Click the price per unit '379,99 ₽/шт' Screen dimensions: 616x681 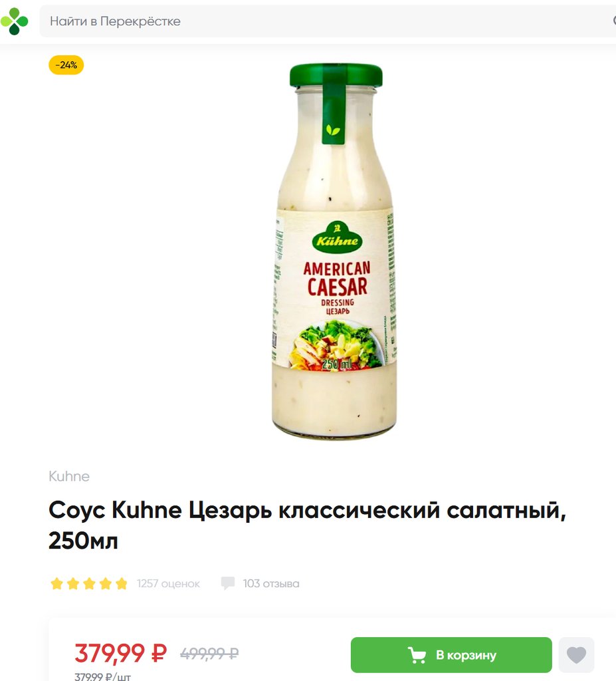coord(102,676)
